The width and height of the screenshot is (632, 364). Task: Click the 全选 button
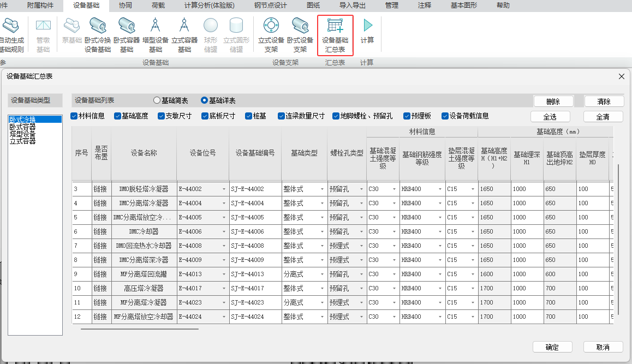pyautogui.click(x=550, y=117)
